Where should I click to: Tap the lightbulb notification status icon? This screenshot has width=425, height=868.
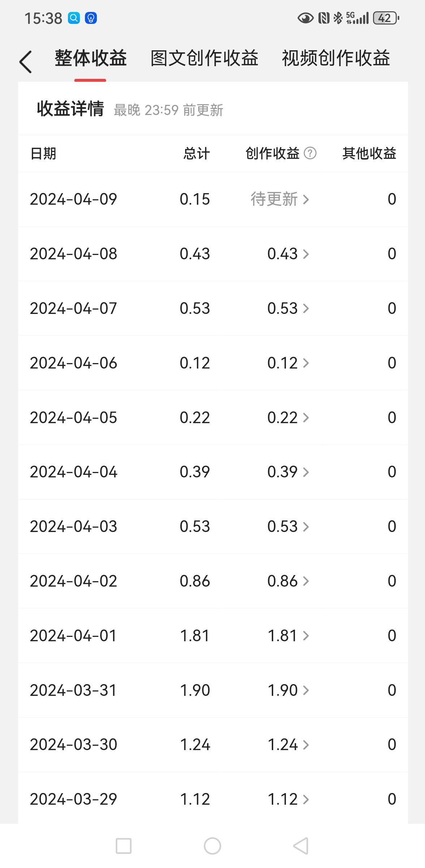coord(91,18)
